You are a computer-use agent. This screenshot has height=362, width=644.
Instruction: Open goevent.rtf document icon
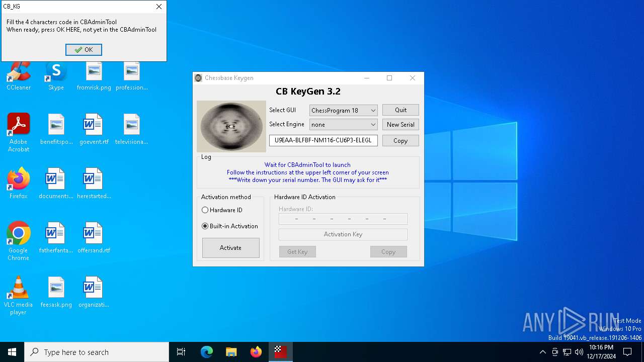[94, 130]
